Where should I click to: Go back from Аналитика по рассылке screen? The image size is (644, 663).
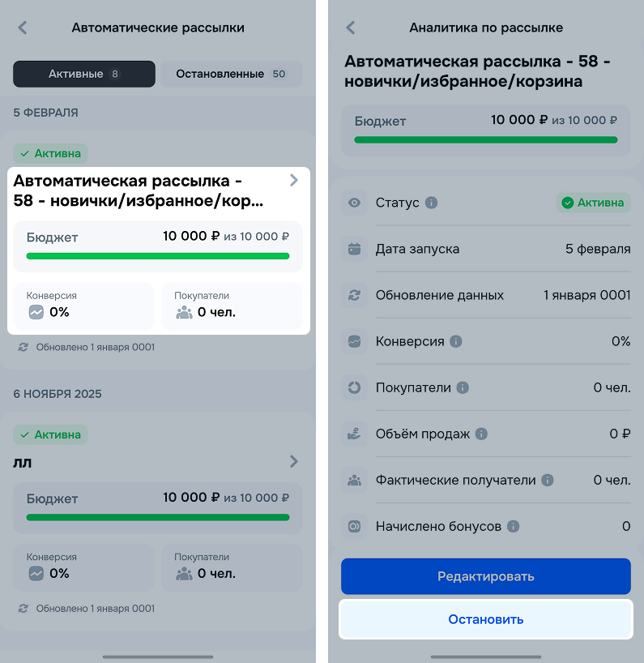[351, 28]
